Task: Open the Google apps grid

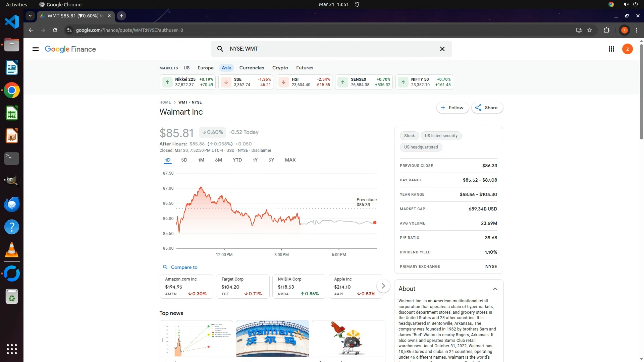Action: click(611, 49)
